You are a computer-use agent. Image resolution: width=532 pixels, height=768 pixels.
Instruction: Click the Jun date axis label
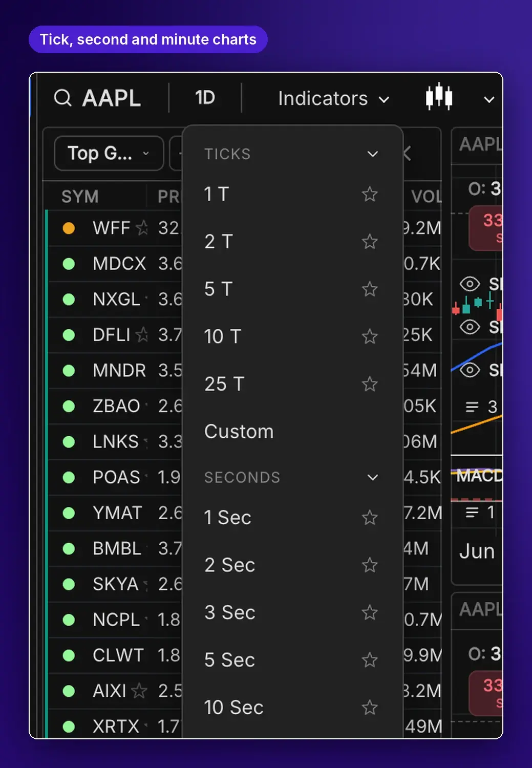pos(477,551)
